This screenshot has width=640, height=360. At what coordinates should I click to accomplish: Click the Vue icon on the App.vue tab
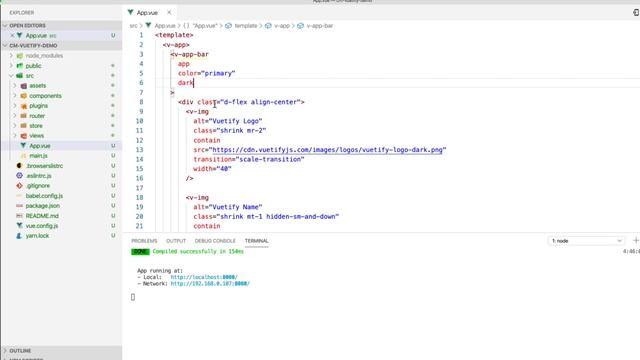(131, 12)
